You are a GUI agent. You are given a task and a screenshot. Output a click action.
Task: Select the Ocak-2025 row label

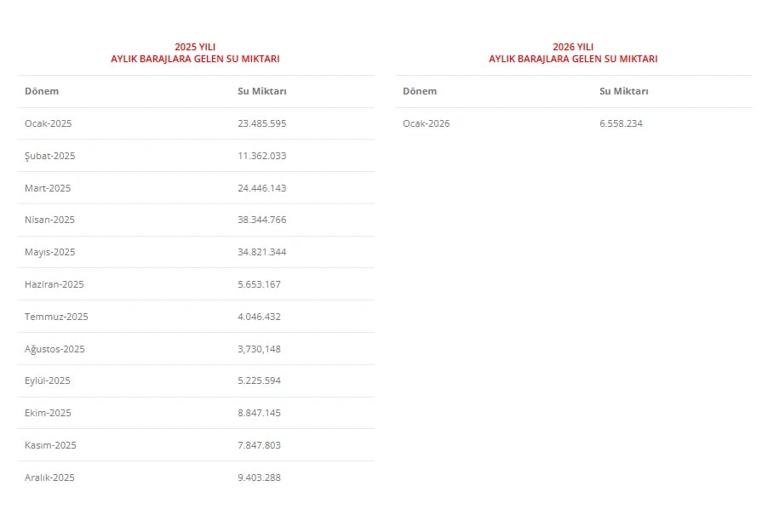tap(49, 123)
